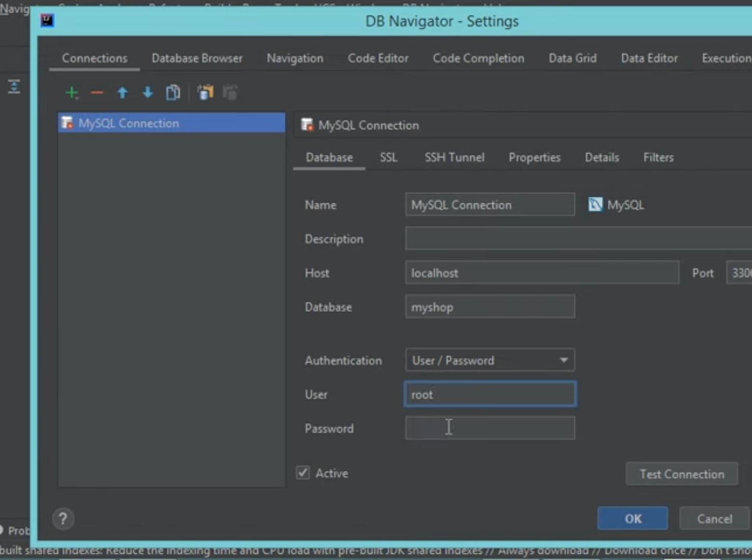Click the Test Connection button
Image resolution: width=752 pixels, height=560 pixels.
point(682,474)
